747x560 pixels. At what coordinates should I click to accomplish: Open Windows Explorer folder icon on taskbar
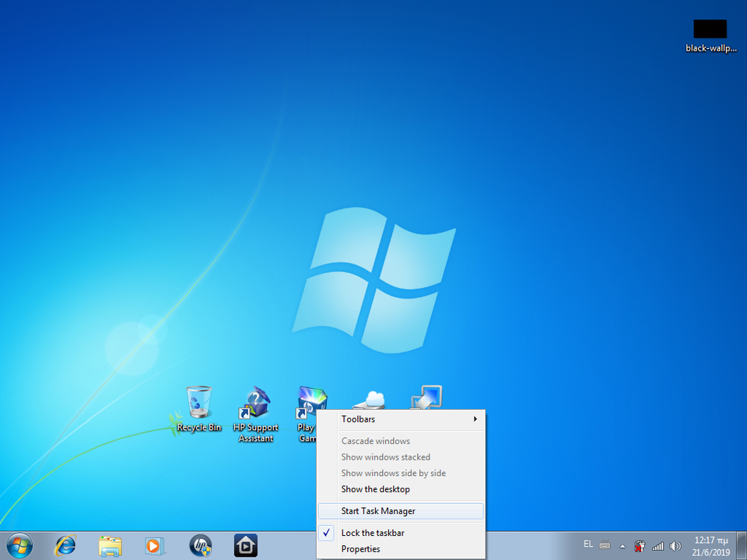pos(110,546)
